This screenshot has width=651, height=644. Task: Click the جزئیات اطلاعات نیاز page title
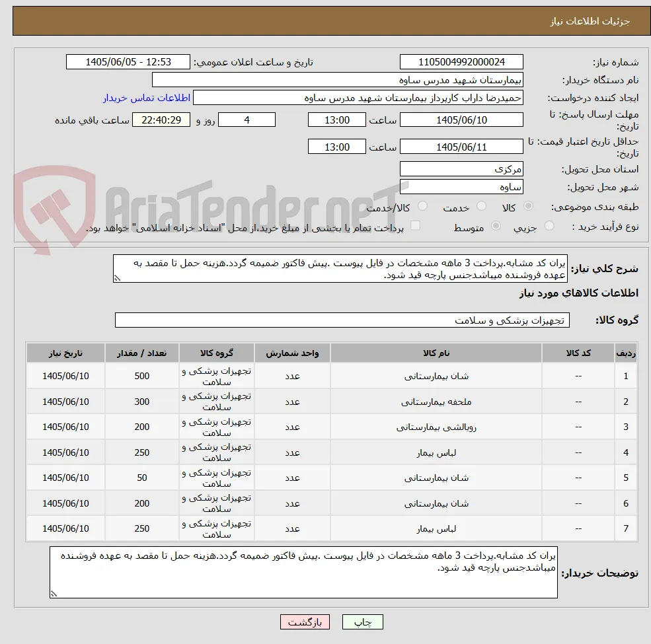(590, 21)
